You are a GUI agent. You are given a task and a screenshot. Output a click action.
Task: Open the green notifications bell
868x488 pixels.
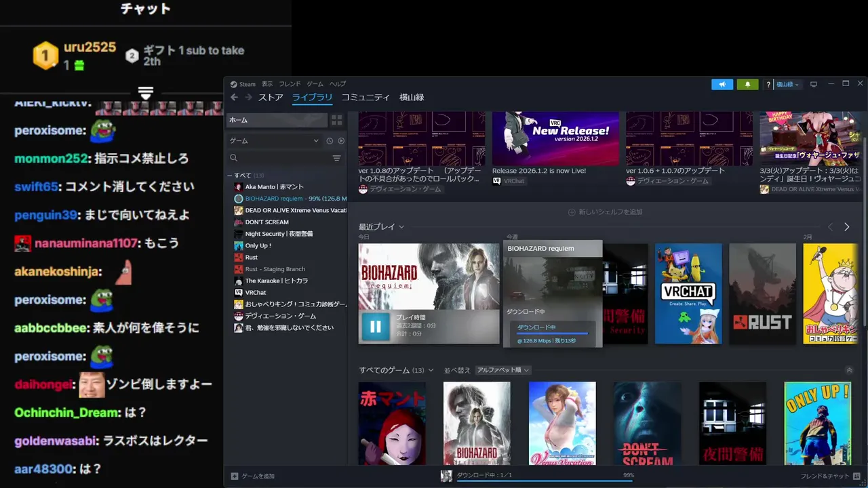click(747, 85)
